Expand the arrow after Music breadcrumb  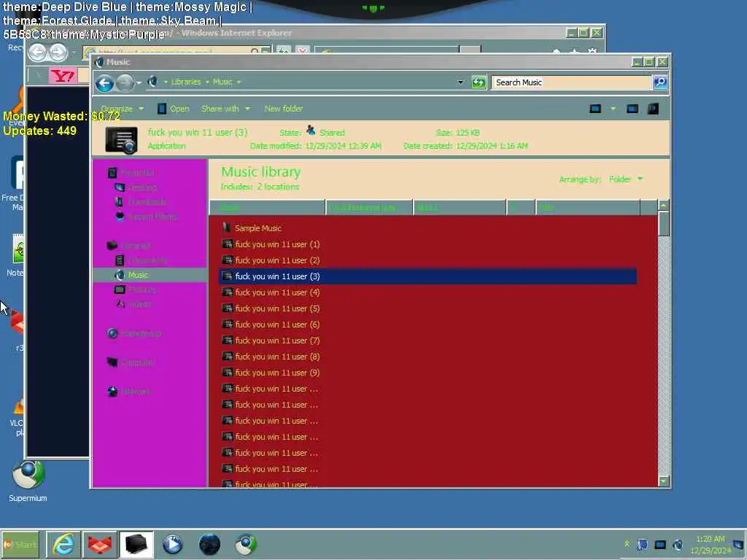(x=239, y=82)
